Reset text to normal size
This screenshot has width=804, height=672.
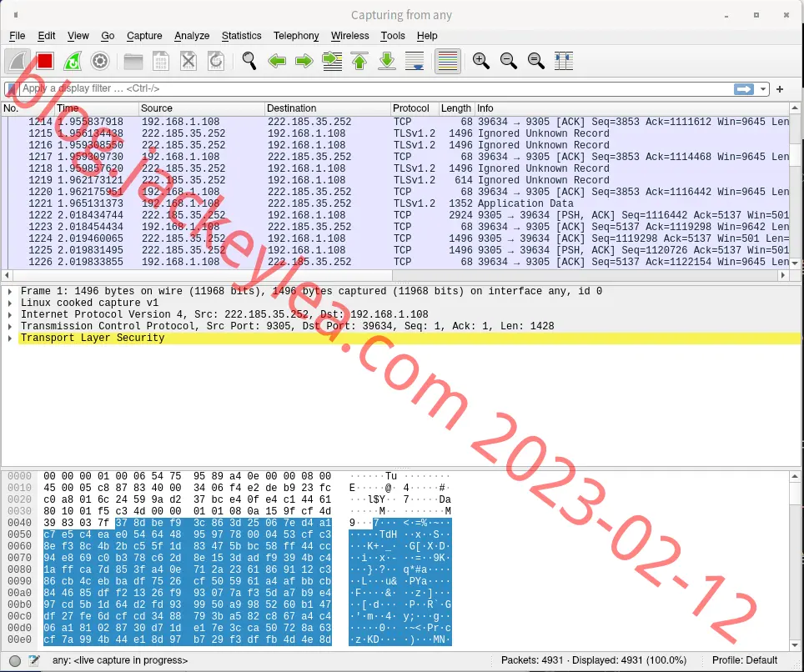pos(536,62)
